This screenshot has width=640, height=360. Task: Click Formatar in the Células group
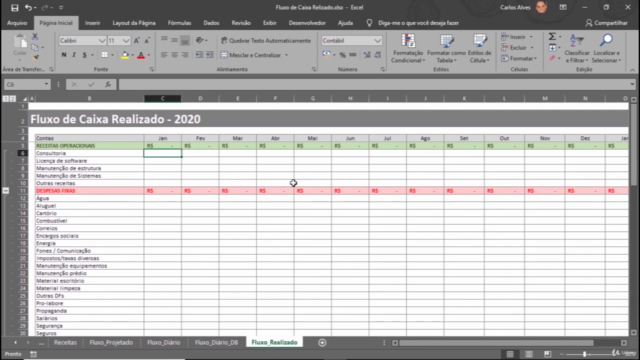pyautogui.click(x=519, y=58)
